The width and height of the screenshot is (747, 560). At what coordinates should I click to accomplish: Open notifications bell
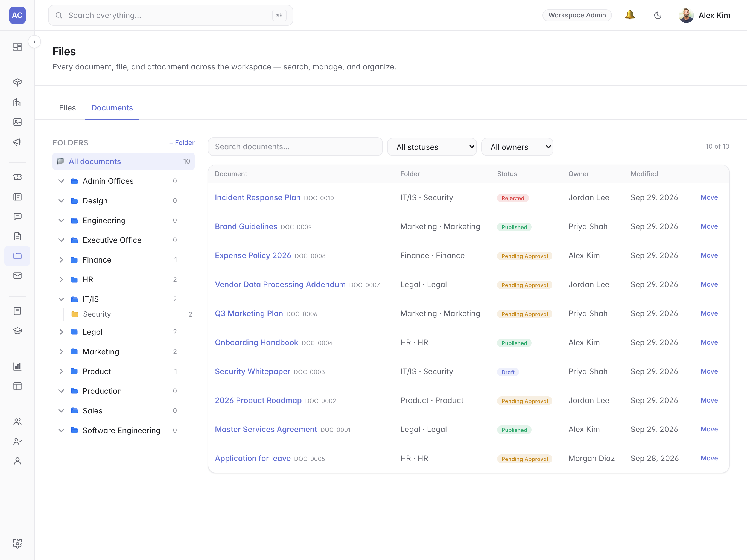(x=630, y=15)
